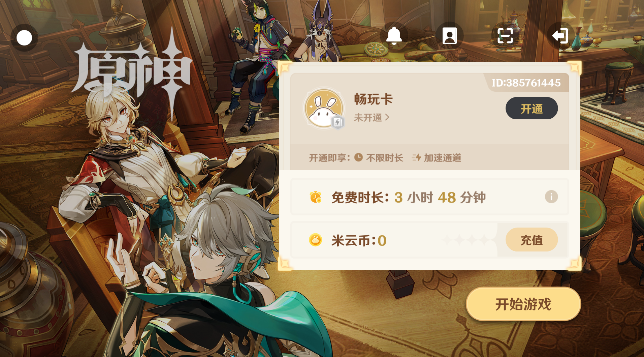Tap the white floating circle button

click(24, 38)
